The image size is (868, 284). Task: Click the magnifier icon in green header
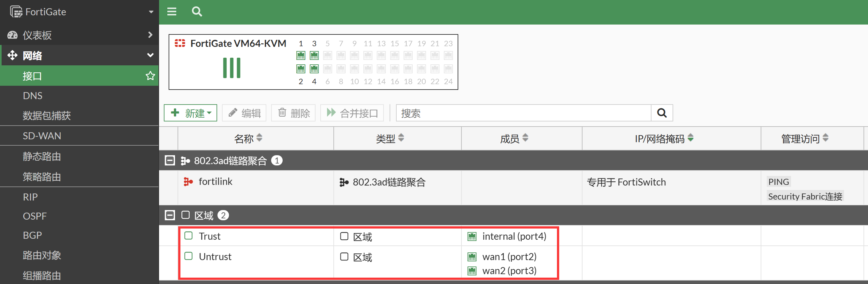[197, 12]
